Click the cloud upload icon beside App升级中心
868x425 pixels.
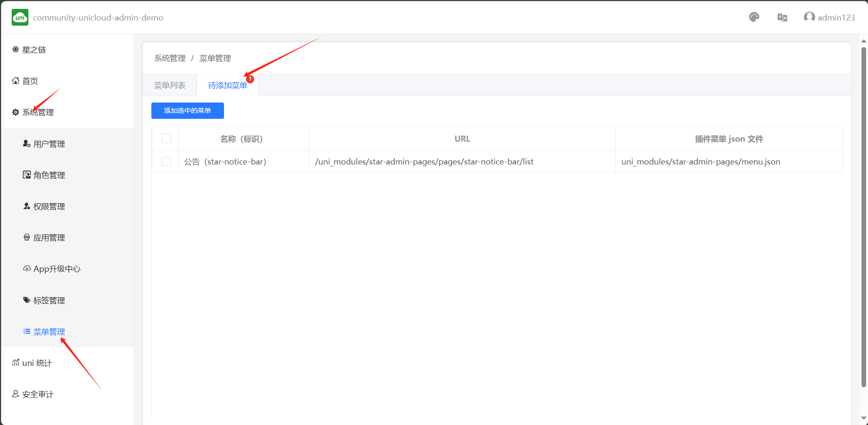point(27,269)
